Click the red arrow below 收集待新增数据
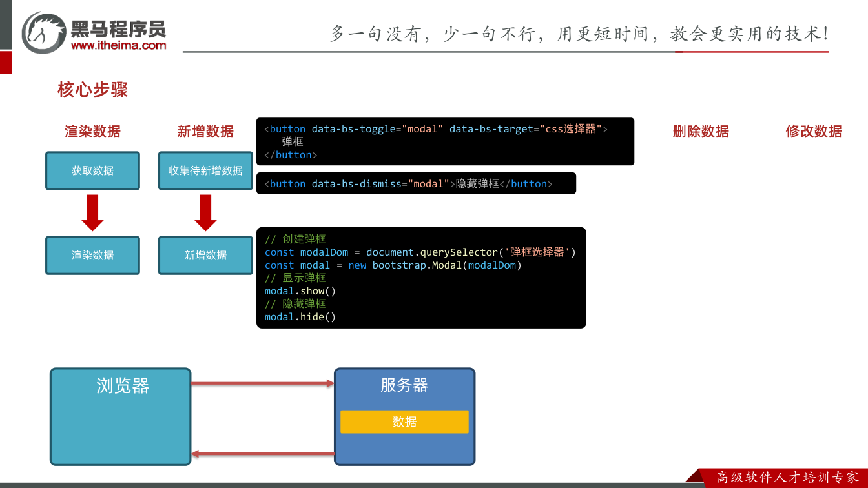The image size is (868, 488). click(x=205, y=213)
